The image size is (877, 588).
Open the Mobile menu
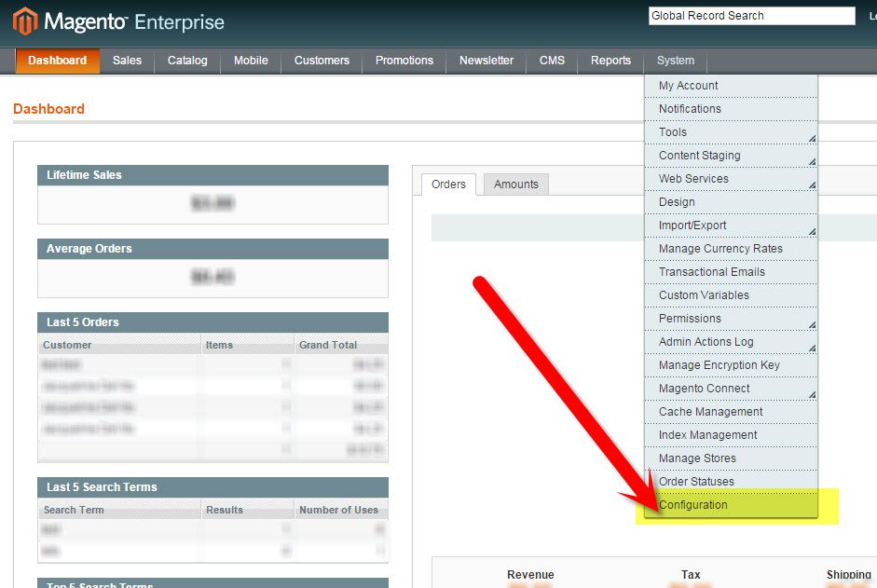click(251, 61)
